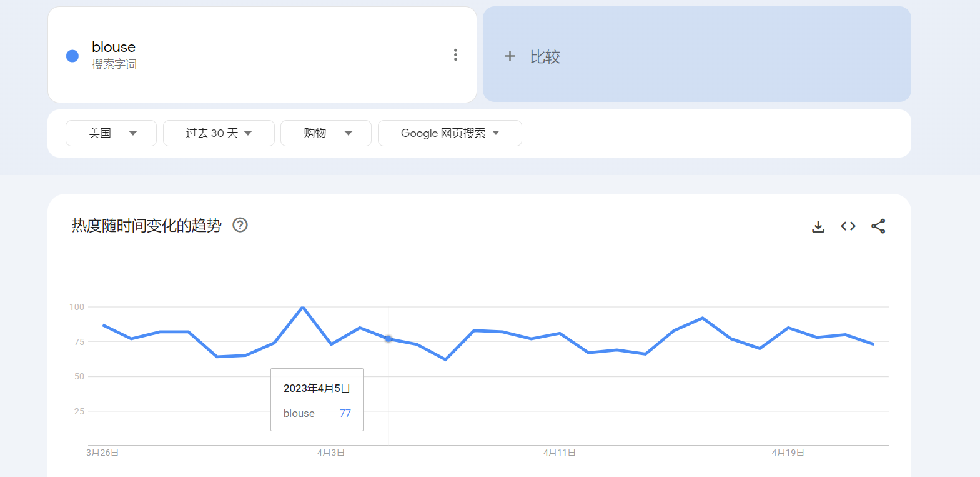
Task: Click the 25 y-axis label
Action: tap(79, 411)
